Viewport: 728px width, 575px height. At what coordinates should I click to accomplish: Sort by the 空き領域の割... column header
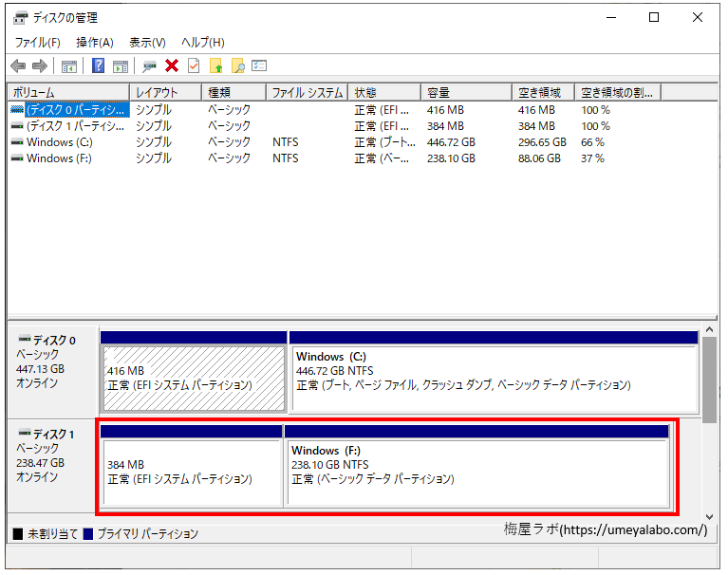coord(618,92)
